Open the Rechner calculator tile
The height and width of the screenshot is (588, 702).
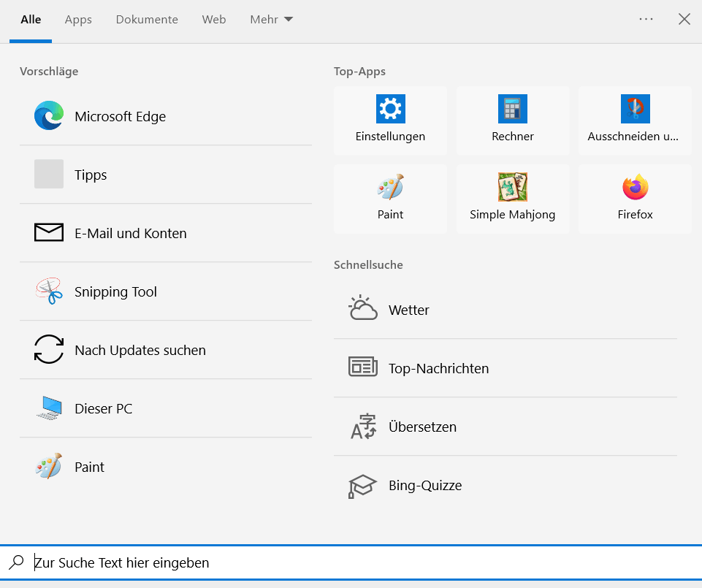[513, 121]
